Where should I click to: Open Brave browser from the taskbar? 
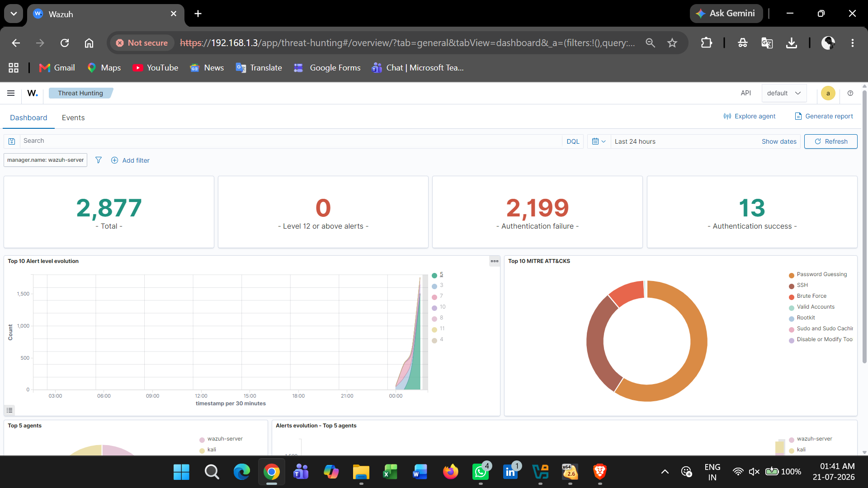(600, 472)
